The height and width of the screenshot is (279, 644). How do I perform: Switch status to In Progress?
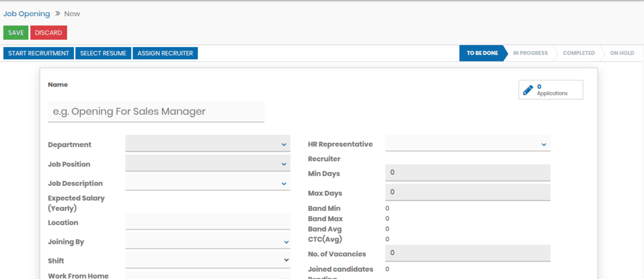(x=530, y=54)
